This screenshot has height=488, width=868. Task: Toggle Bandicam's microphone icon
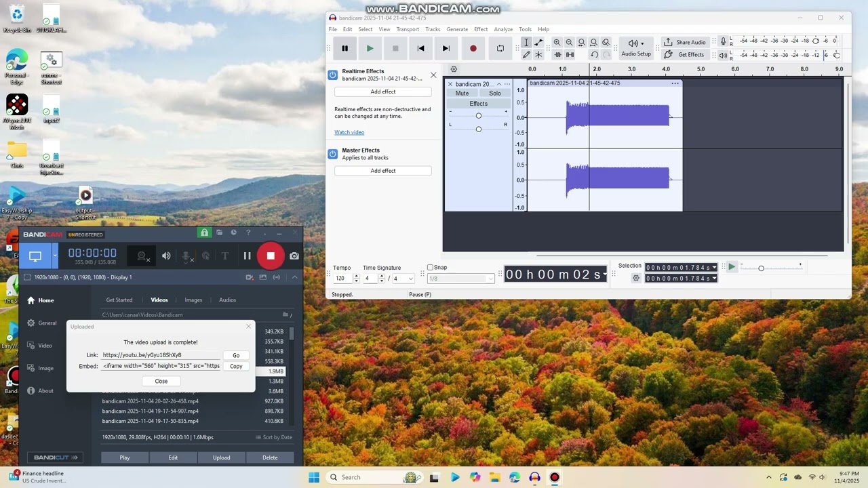(x=186, y=256)
